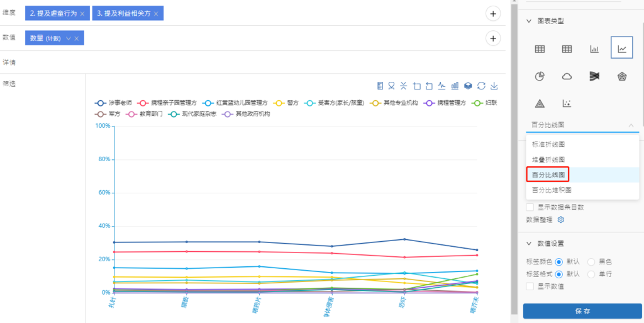644x323 pixels.
Task: Select the pie chart type icon
Action: pos(539,76)
